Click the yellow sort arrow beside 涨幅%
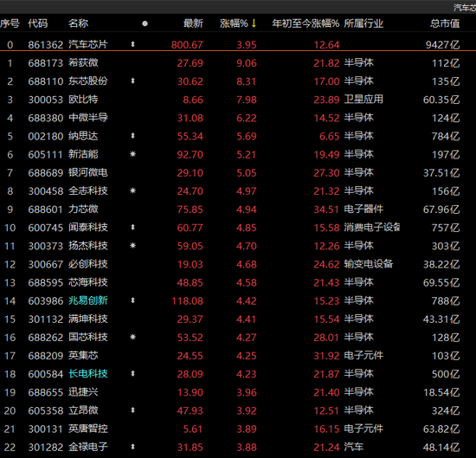This screenshot has width=476, height=458. click(x=254, y=23)
